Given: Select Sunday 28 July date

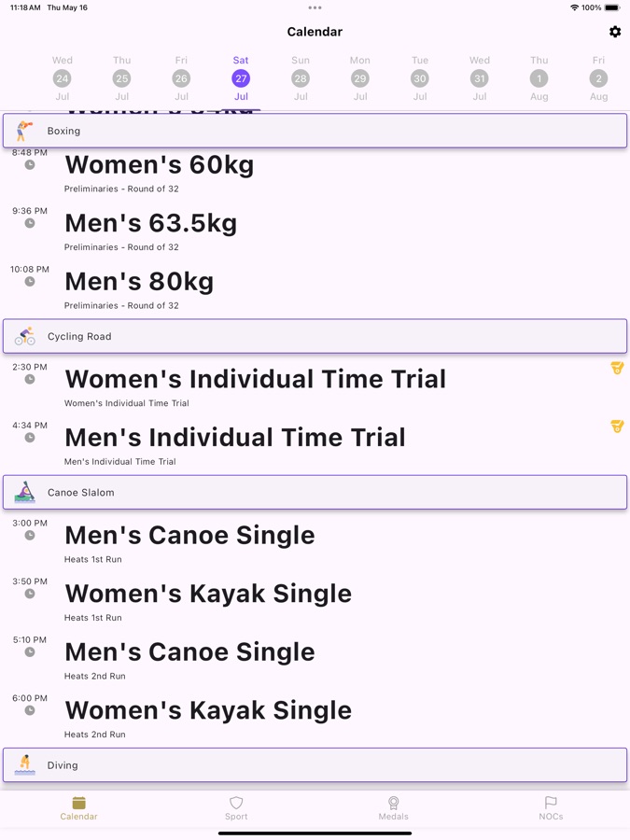Looking at the screenshot, I should [301, 78].
